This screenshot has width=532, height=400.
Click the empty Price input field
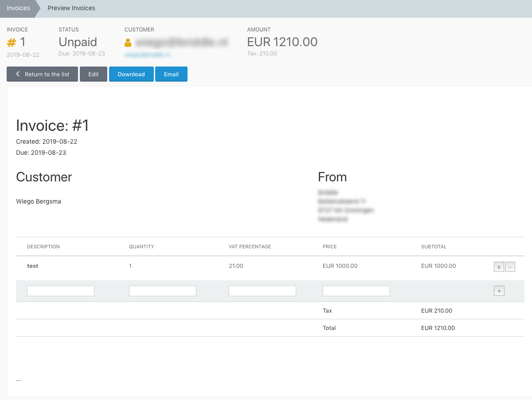pyautogui.click(x=356, y=290)
